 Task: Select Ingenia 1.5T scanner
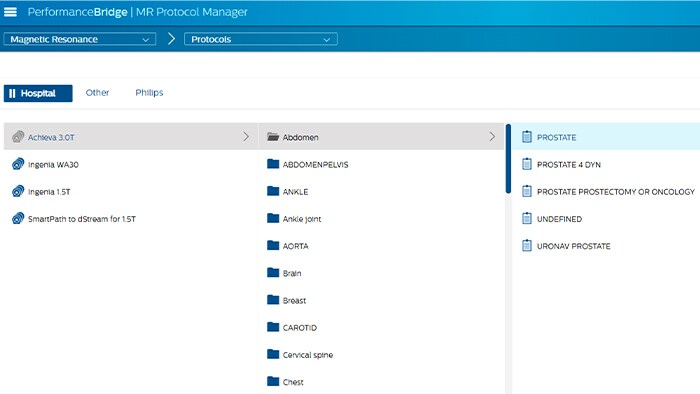[49, 192]
